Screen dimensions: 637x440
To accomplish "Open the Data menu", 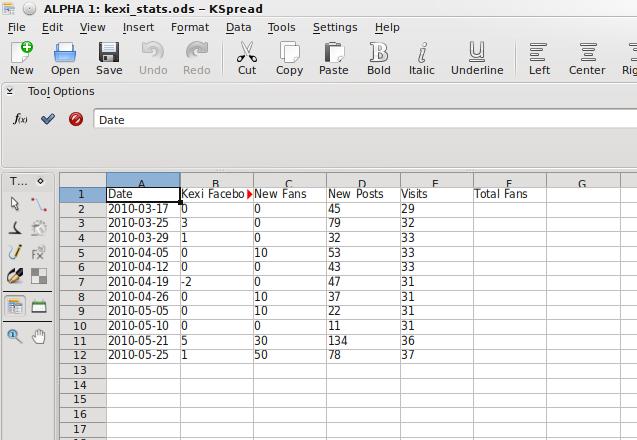I will point(238,27).
